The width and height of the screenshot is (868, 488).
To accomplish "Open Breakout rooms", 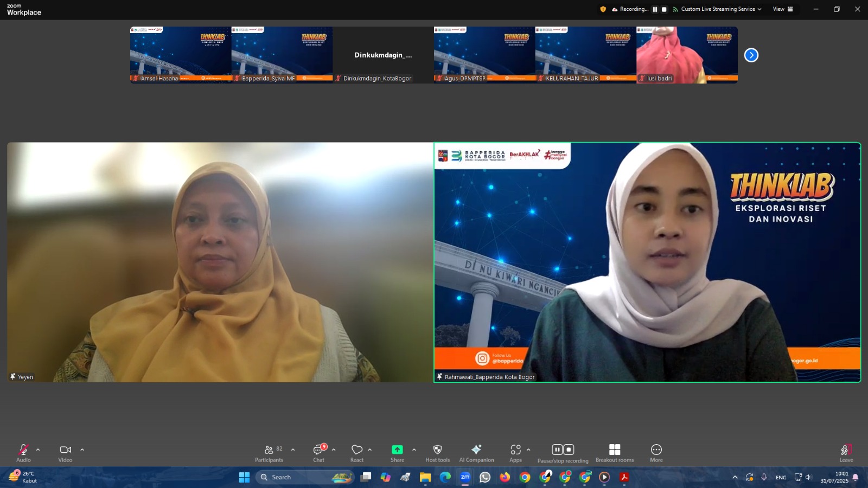I will (614, 453).
